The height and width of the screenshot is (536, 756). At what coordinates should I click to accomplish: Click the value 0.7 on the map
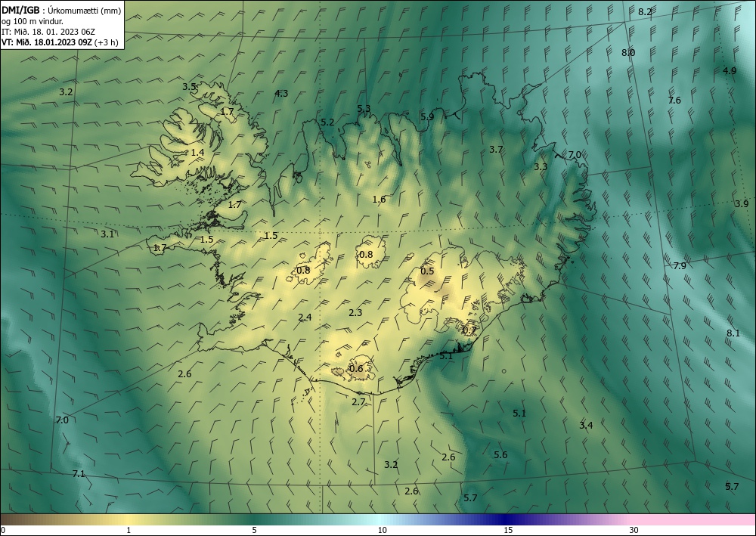[469, 330]
